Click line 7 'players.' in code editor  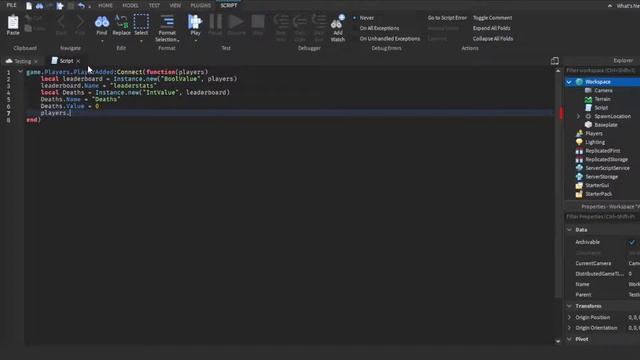[56, 113]
